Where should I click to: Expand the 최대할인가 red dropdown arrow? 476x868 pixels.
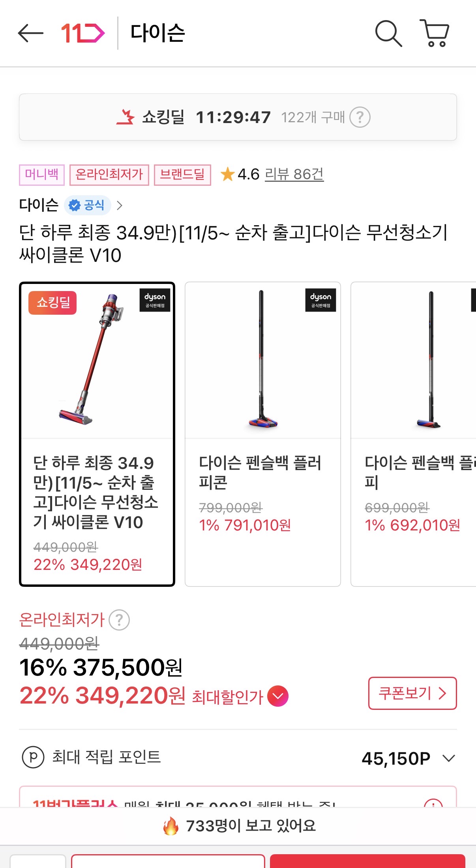[x=278, y=696]
